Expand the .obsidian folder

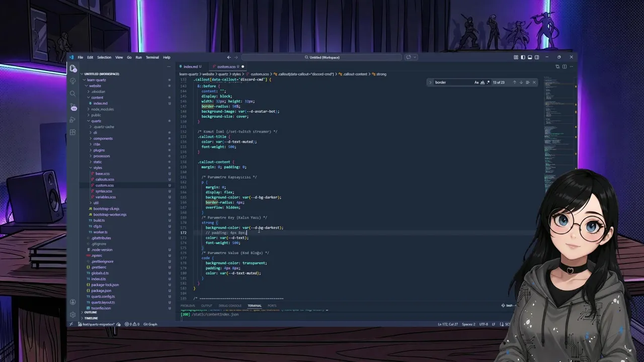[x=98, y=92]
